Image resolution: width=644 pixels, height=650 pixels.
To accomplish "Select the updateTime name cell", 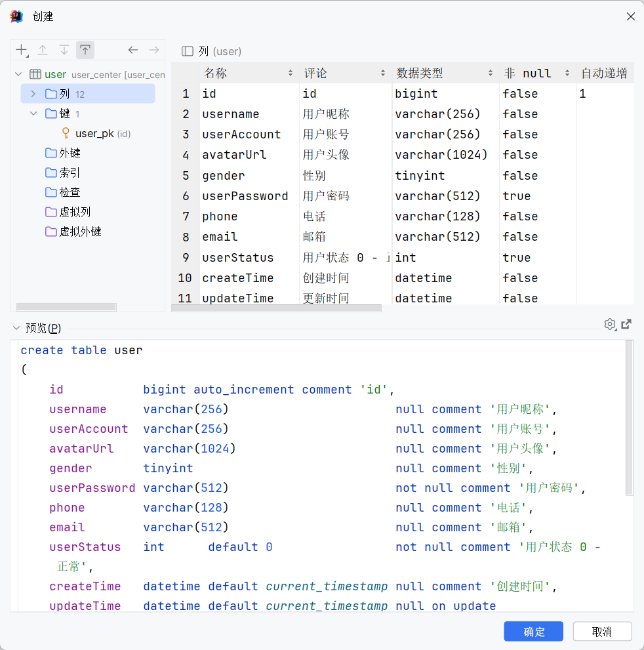I will pyautogui.click(x=249, y=298).
